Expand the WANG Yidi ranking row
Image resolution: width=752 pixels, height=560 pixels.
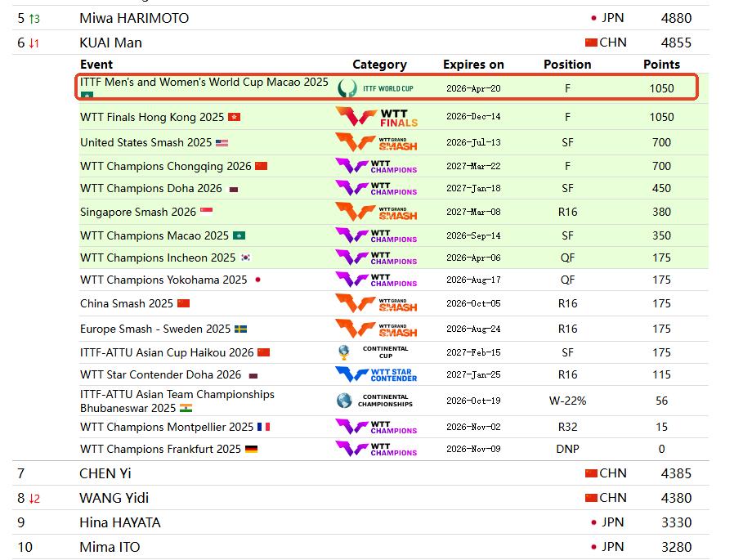(360, 498)
